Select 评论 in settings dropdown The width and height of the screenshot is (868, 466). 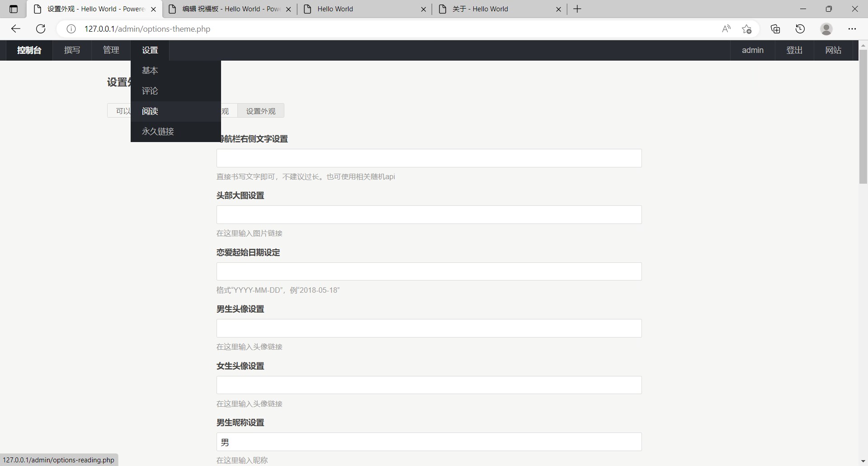(x=176, y=91)
